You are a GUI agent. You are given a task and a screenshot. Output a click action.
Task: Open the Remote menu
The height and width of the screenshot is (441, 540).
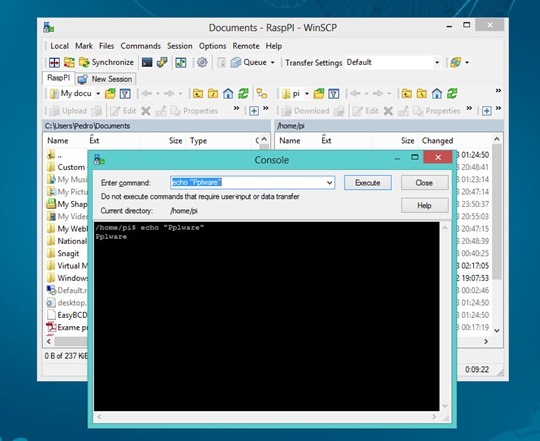point(246,46)
